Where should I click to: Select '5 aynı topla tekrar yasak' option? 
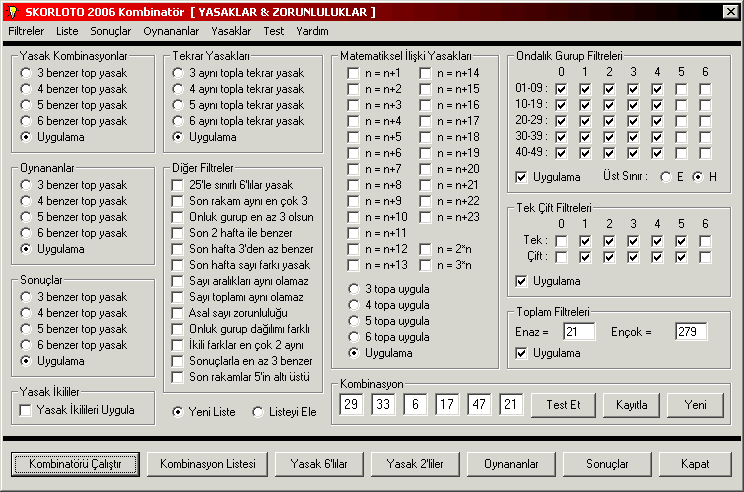coord(179,105)
